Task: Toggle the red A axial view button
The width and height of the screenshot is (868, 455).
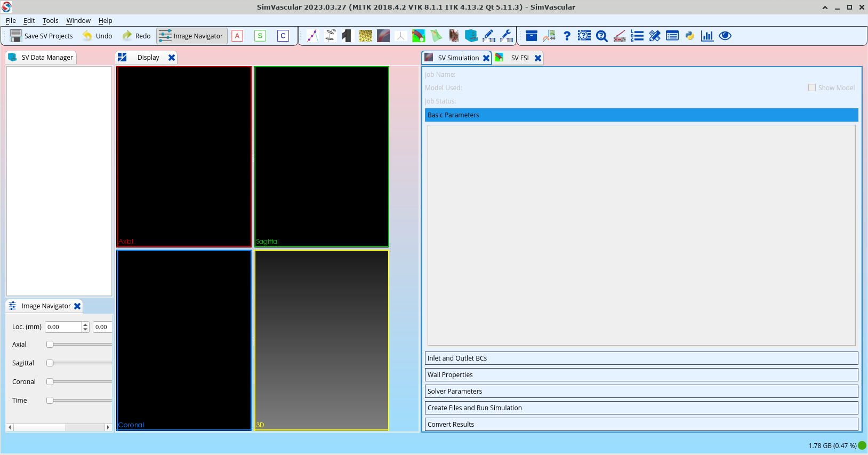Action: click(x=238, y=36)
